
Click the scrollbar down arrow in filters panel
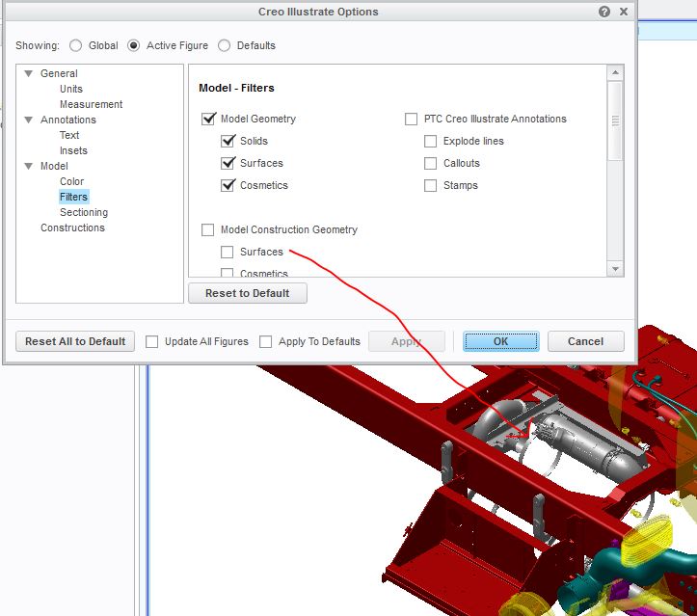[x=615, y=268]
